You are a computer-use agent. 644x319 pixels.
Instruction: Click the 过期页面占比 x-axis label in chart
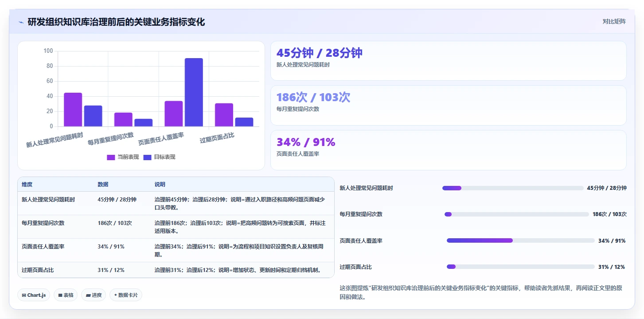tap(217, 138)
